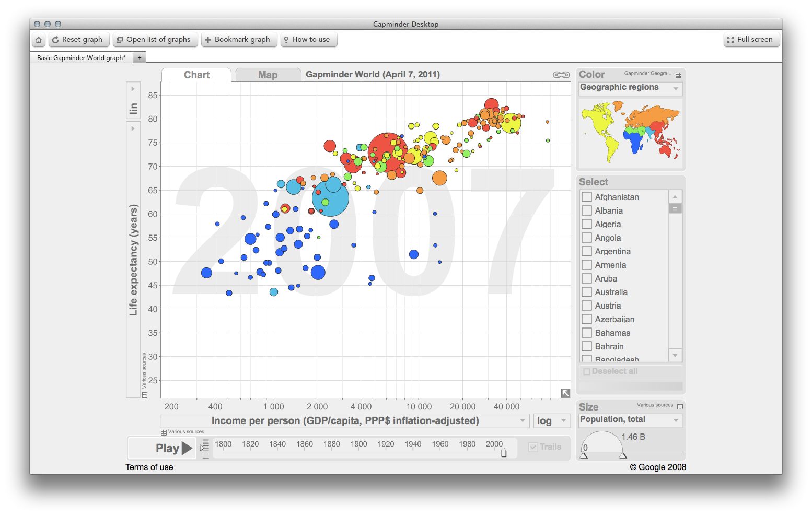Click the X-axis data source grid icon
812x516 pixels.
coord(164,432)
